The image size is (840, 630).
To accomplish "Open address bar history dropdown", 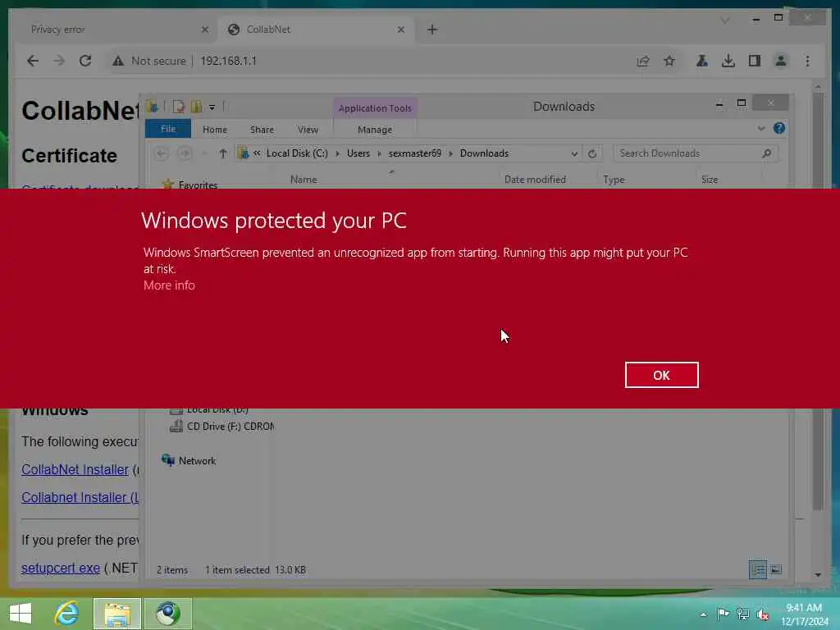I will [573, 153].
